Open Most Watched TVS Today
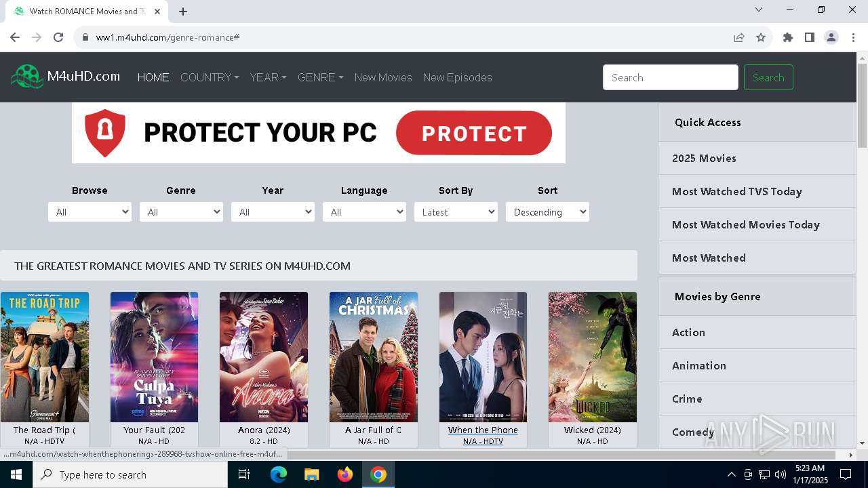The width and height of the screenshot is (868, 488). [757, 191]
